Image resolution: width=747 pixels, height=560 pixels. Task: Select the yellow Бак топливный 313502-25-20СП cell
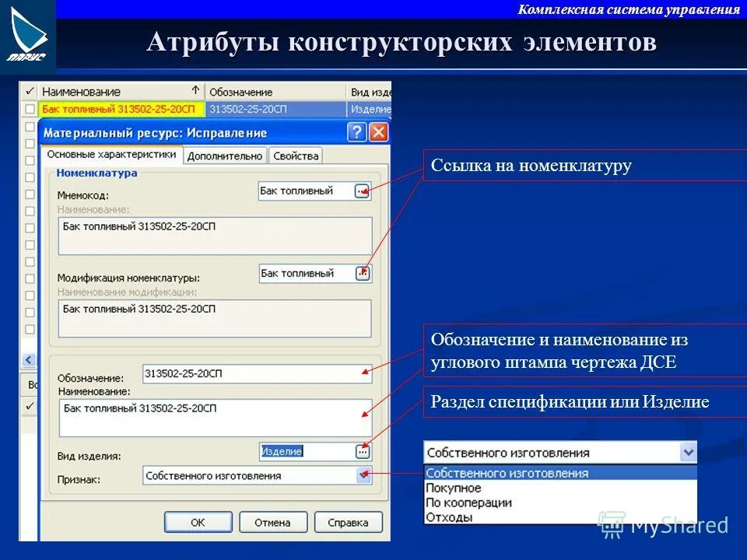pyautogui.click(x=121, y=109)
